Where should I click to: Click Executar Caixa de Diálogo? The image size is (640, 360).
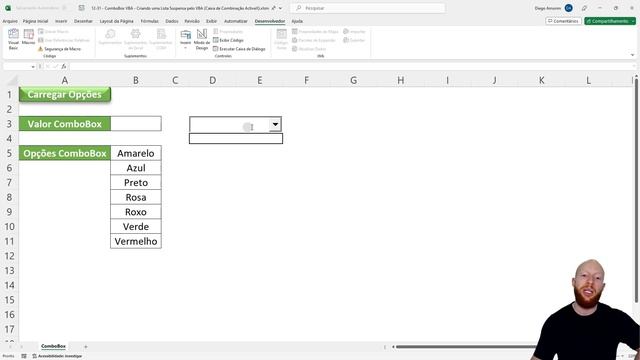239,49
